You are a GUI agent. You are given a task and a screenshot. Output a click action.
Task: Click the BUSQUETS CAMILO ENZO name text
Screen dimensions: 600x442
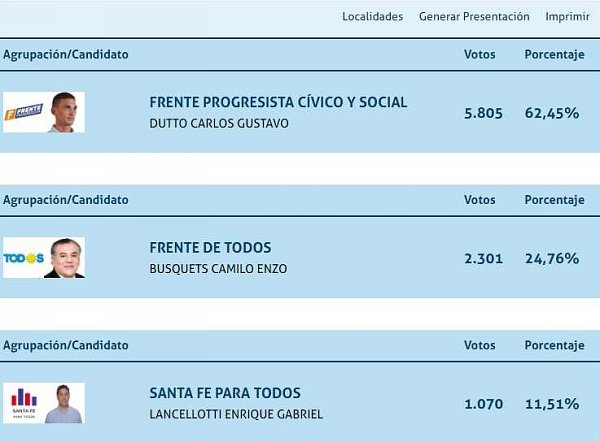click(218, 269)
